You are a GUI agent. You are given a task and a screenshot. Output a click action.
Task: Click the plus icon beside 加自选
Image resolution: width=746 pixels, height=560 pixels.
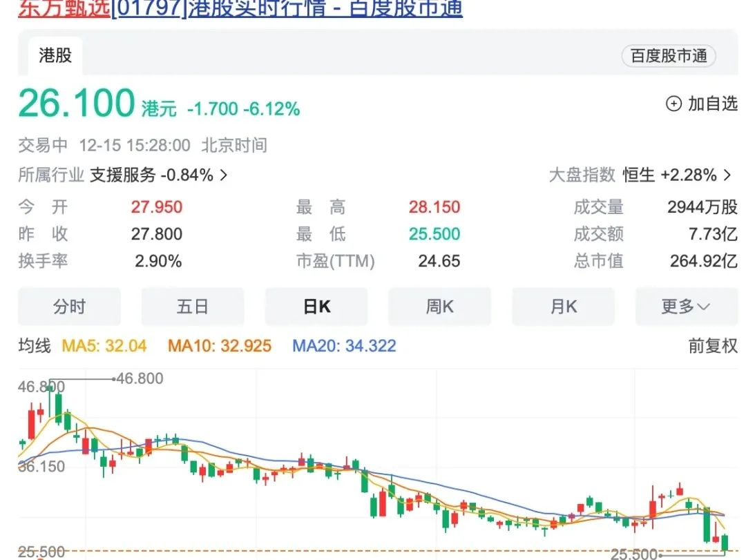click(x=673, y=104)
